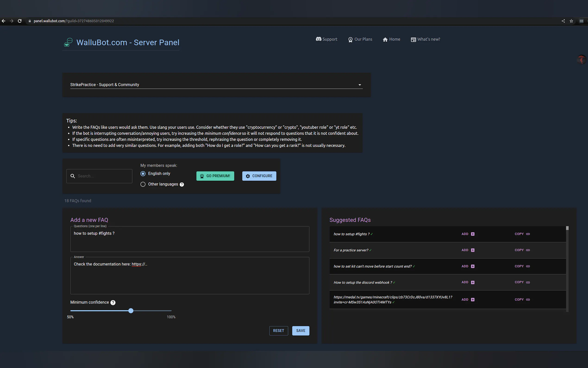Click the Other languages help icon

(181, 184)
